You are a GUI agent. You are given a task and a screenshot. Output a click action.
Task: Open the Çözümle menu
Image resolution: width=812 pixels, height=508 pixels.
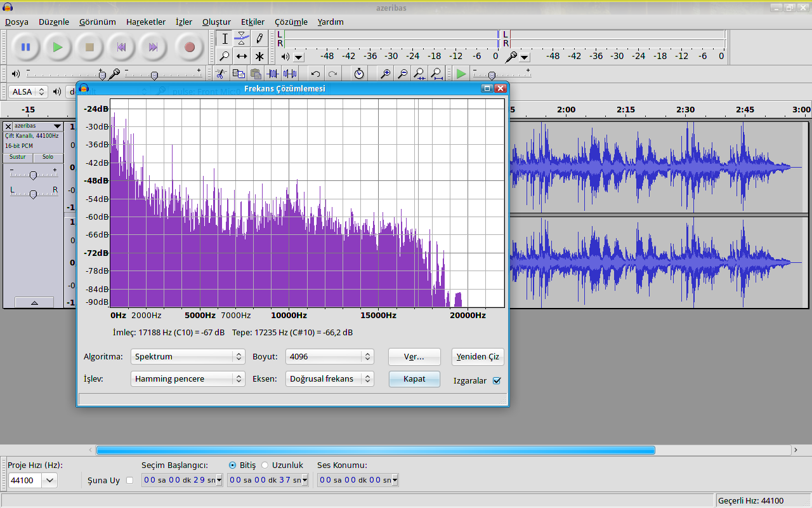pyautogui.click(x=291, y=22)
